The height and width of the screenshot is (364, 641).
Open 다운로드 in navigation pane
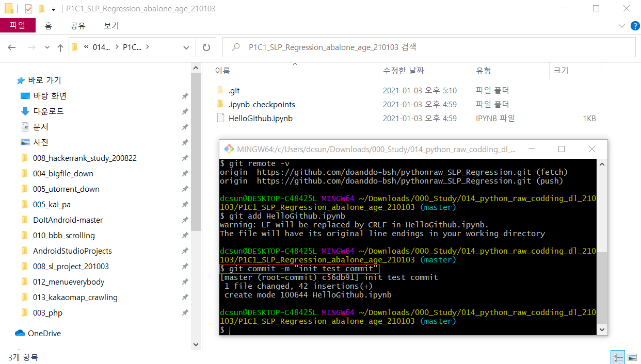pos(48,111)
